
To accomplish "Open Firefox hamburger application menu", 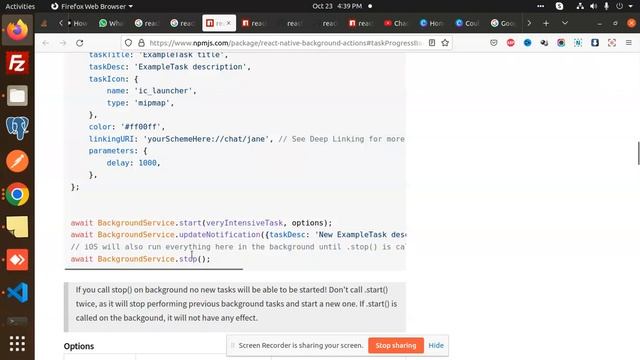I will point(629,43).
